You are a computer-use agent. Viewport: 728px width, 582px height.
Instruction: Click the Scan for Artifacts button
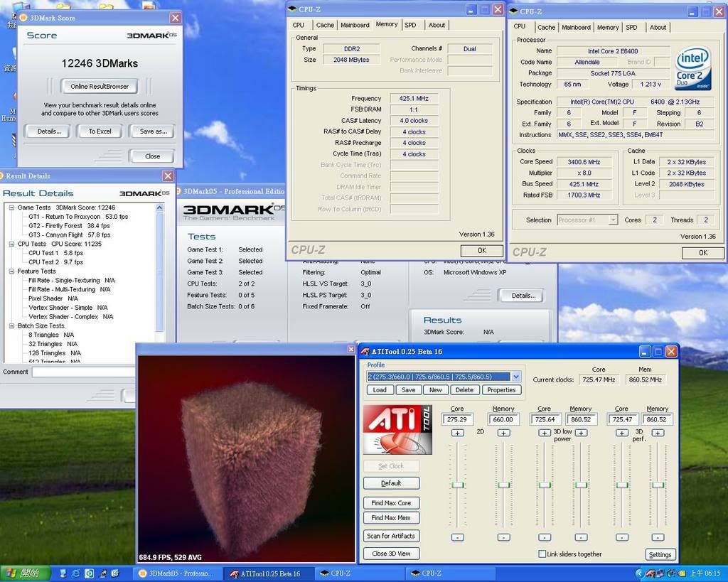(391, 536)
